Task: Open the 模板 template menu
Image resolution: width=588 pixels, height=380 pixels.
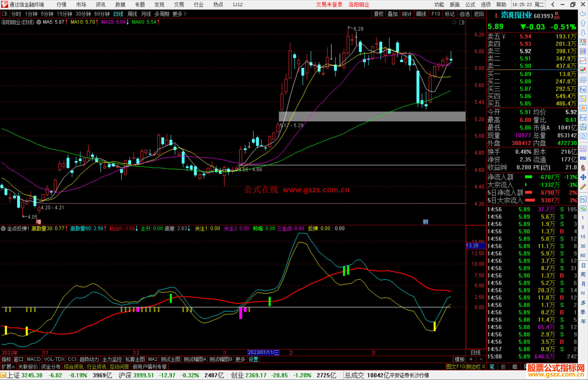Action: pos(460,359)
